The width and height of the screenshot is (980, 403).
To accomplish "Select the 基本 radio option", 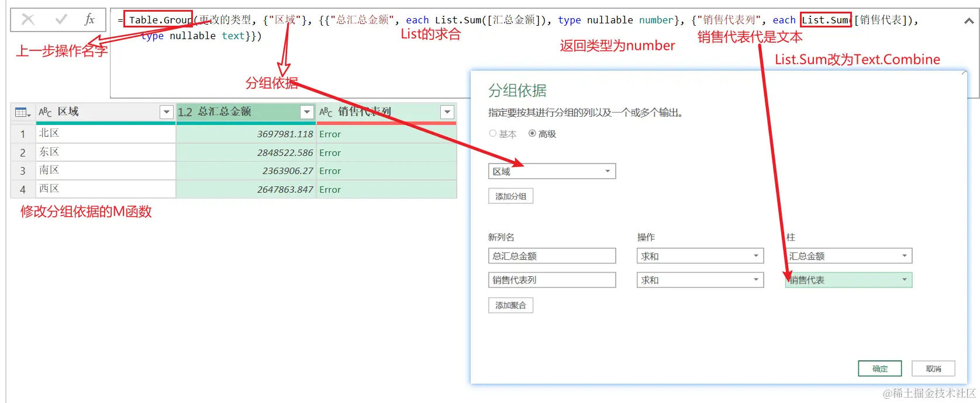I will click(x=492, y=134).
